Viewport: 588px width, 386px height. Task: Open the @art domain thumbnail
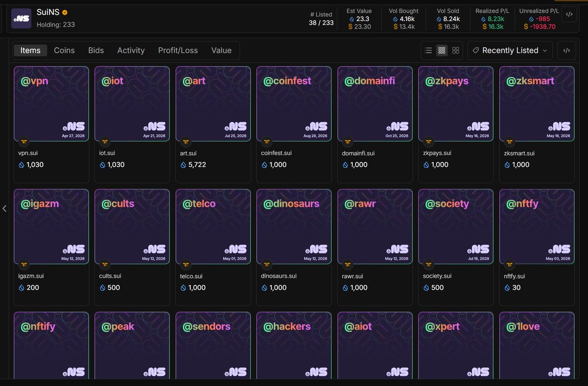pos(213,104)
